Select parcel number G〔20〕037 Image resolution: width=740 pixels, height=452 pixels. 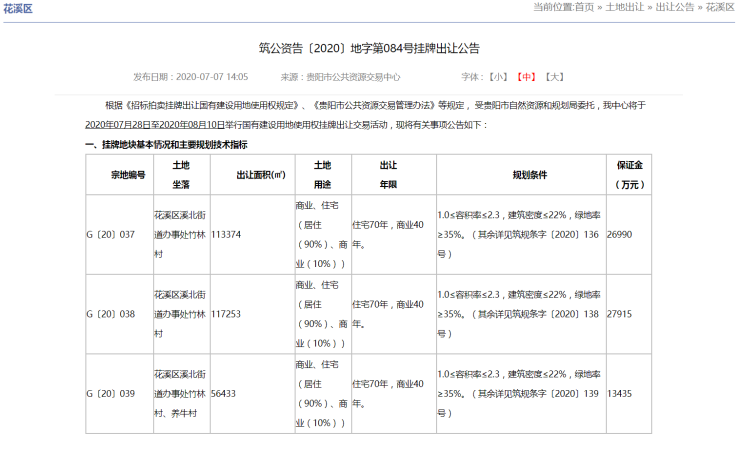pyautogui.click(x=110, y=234)
